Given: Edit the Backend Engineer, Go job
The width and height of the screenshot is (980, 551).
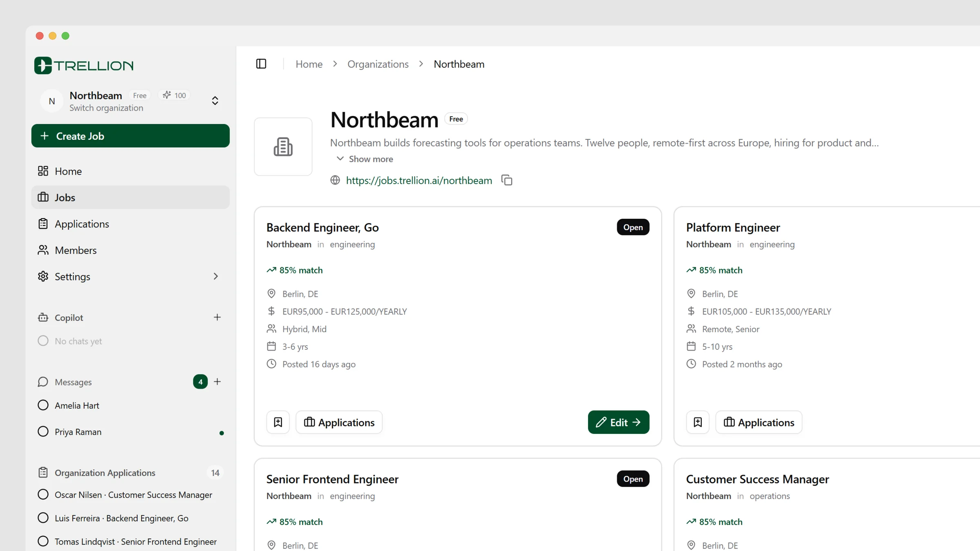Looking at the screenshot, I should (618, 422).
